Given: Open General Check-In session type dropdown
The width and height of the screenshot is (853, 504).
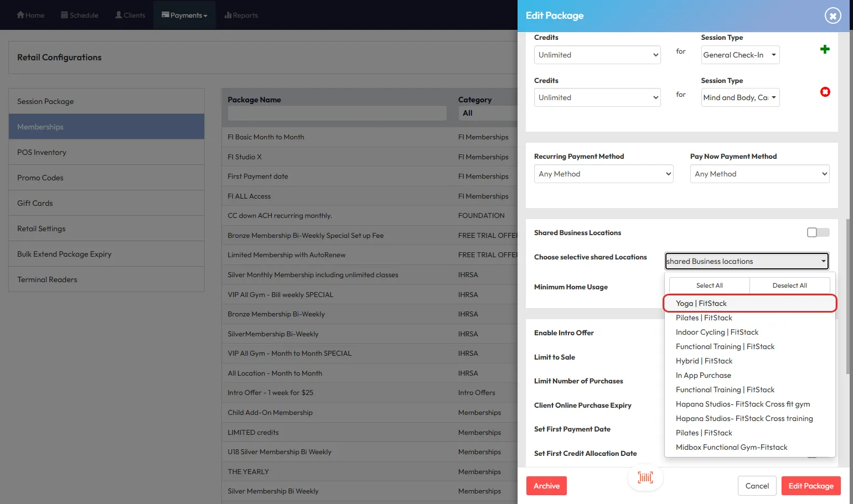Looking at the screenshot, I should pos(740,55).
